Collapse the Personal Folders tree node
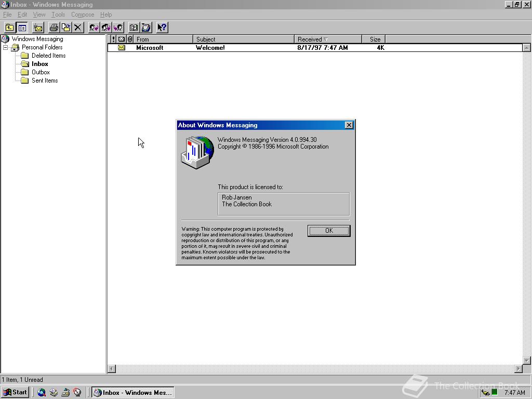Image resolution: width=532 pixels, height=399 pixels. click(x=5, y=47)
